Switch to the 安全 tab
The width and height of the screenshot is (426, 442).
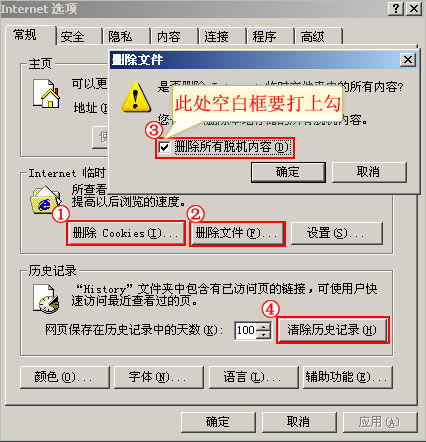(79, 36)
